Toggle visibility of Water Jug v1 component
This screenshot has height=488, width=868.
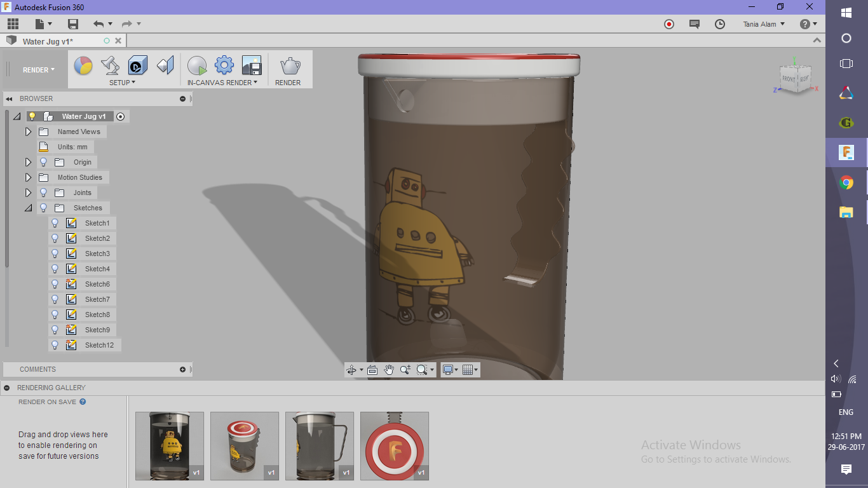click(x=32, y=116)
